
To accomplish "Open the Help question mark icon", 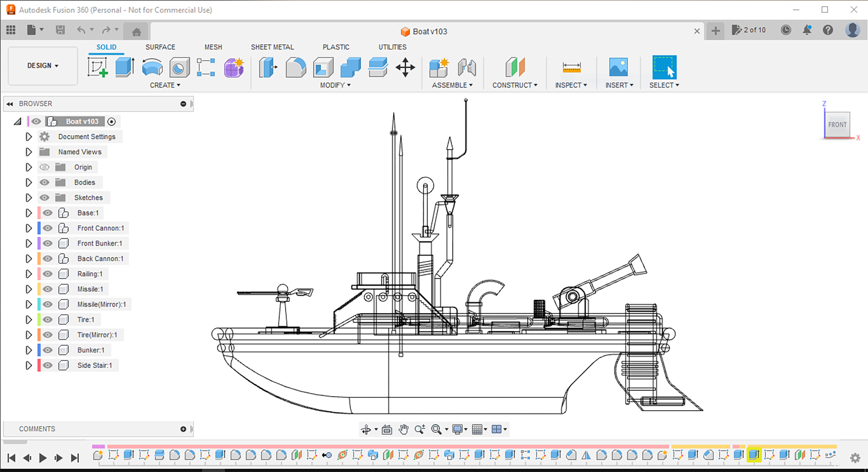I will tap(828, 30).
